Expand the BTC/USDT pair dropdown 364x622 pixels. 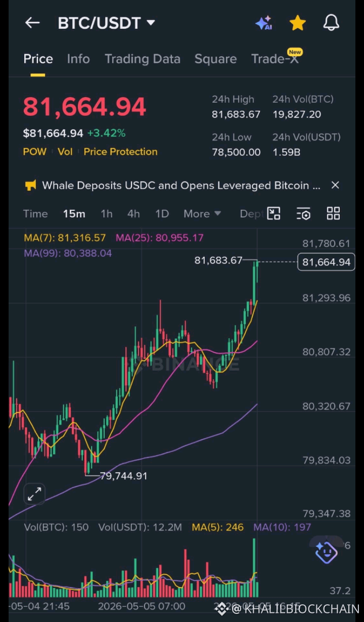151,23
